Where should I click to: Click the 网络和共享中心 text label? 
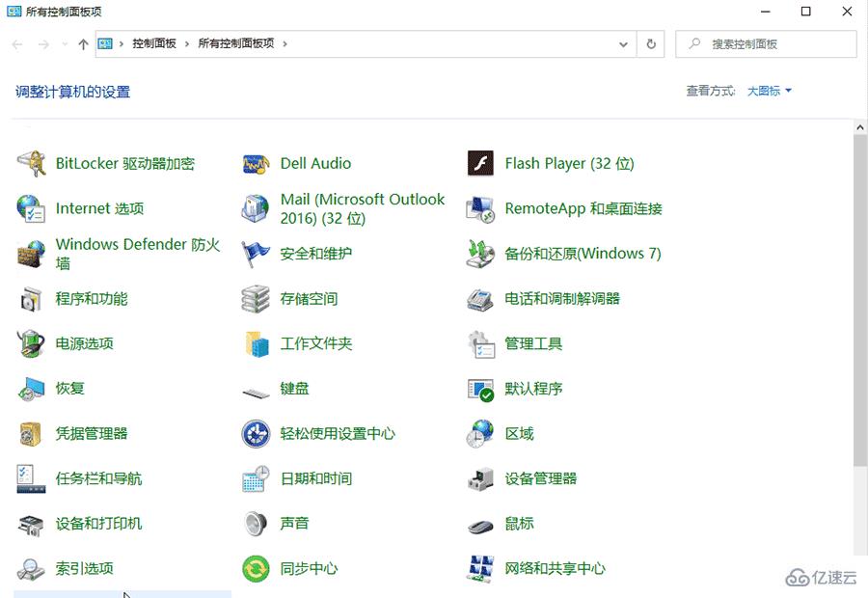point(555,569)
